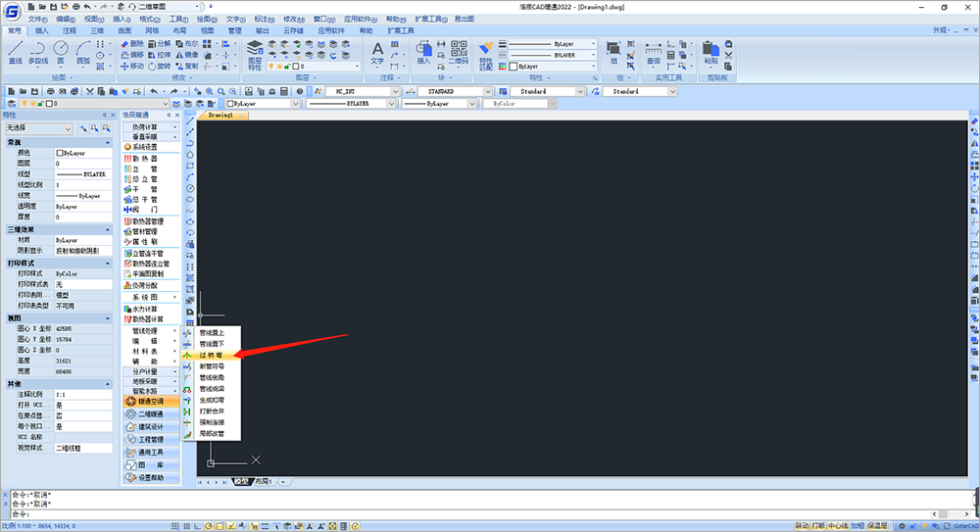The height and width of the screenshot is (532, 980).
Task: Click the 镜像 mirror tool
Action: pos(187,55)
